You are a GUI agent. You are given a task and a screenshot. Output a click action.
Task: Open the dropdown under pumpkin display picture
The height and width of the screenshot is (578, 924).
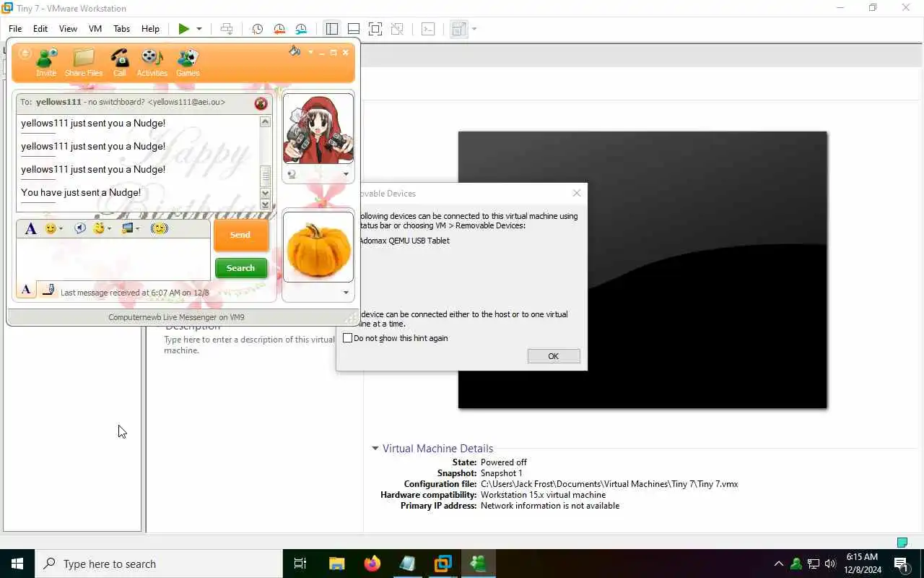point(346,293)
